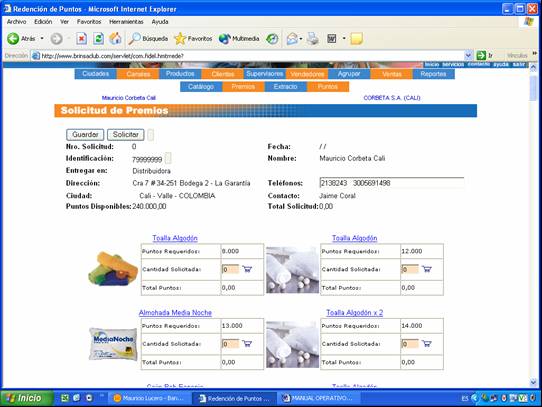Switch to the Premios sub-tab
This screenshot has height=407, width=542.
point(243,86)
